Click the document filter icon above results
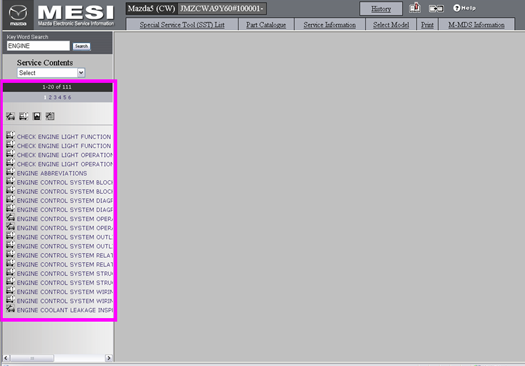This screenshot has height=366, width=525. pos(50,116)
